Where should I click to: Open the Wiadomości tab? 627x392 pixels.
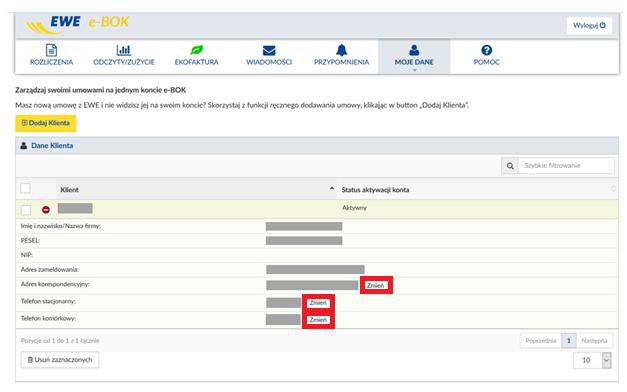tap(269, 56)
